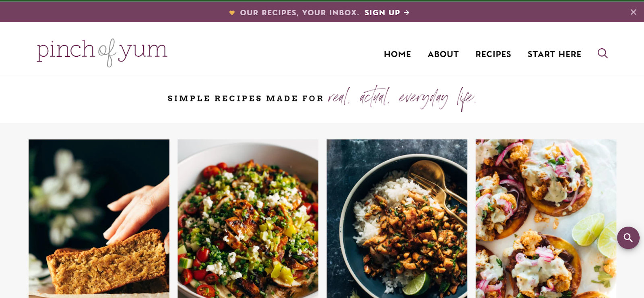Open the grilled chicken salad bowl thumbnail

click(x=248, y=219)
